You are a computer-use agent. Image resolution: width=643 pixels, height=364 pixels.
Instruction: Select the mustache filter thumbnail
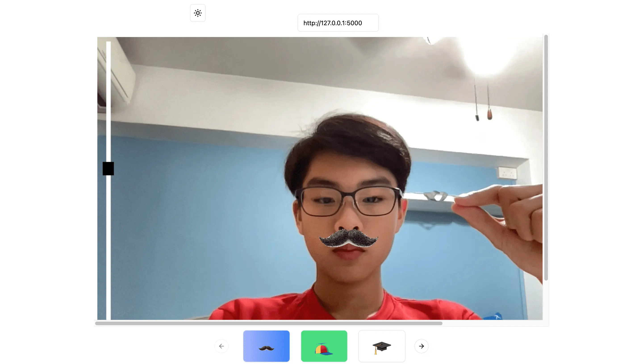(266, 346)
